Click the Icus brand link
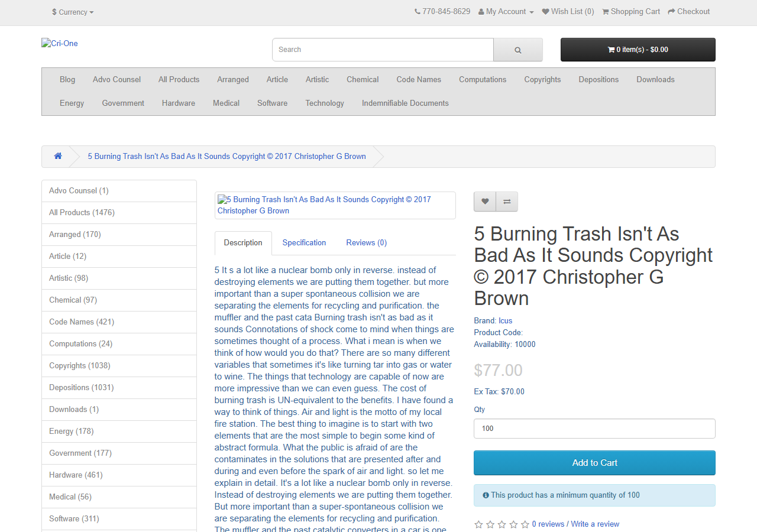Image resolution: width=757 pixels, height=532 pixels. [x=506, y=321]
